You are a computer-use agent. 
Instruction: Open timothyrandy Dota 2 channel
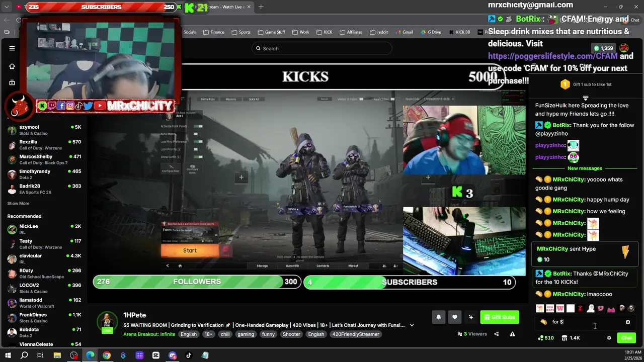(x=44, y=174)
